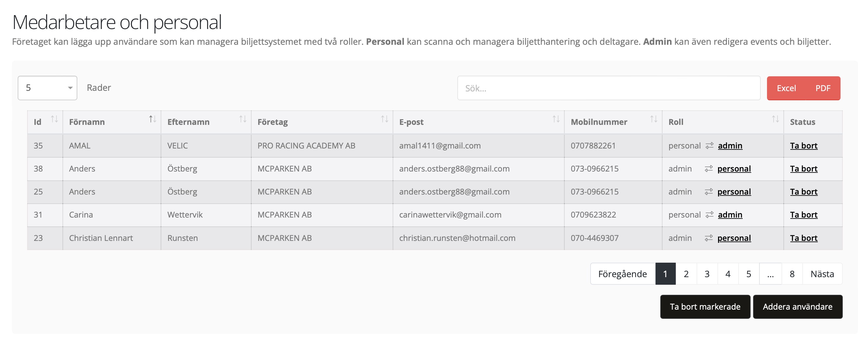Export table using Excel button
868x350 pixels.
tap(786, 88)
